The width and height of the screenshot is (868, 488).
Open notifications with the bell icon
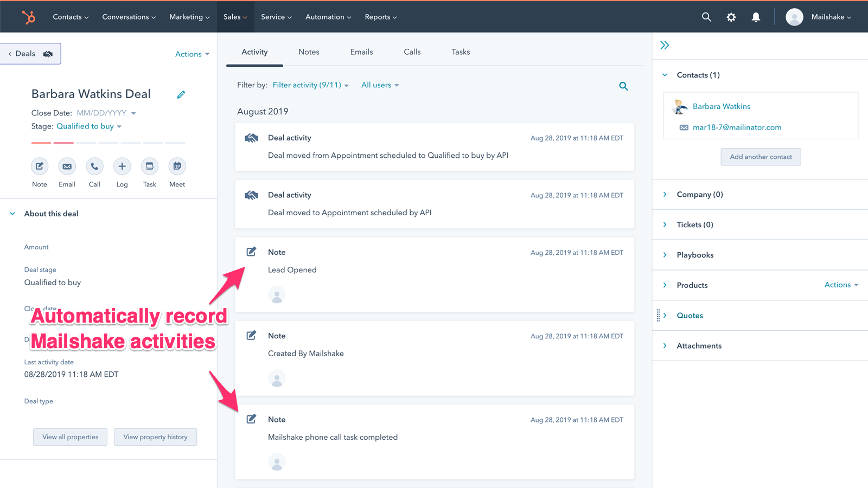pyautogui.click(x=756, y=17)
